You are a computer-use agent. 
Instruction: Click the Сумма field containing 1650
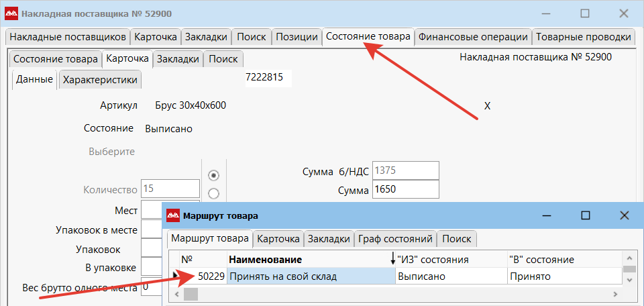405,190
